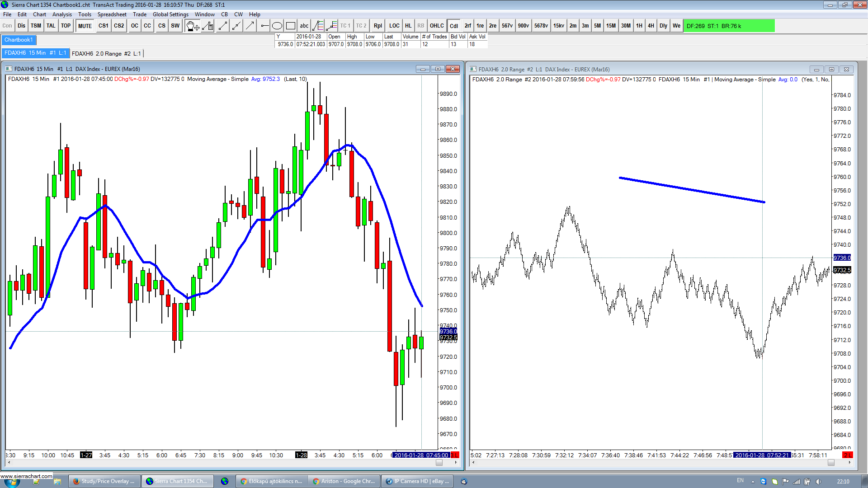Select the abc text tool
868x488 pixels.
click(304, 26)
